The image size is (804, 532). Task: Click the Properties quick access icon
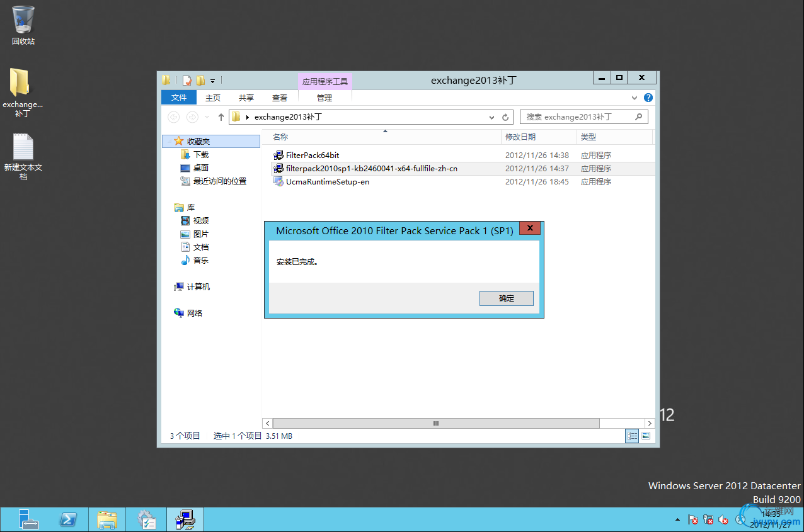(x=187, y=81)
